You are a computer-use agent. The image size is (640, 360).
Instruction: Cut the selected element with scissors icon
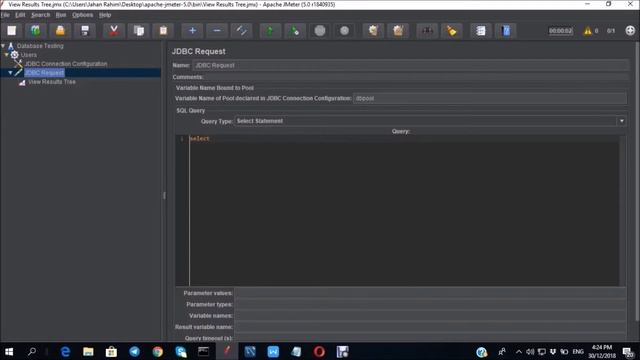113,31
